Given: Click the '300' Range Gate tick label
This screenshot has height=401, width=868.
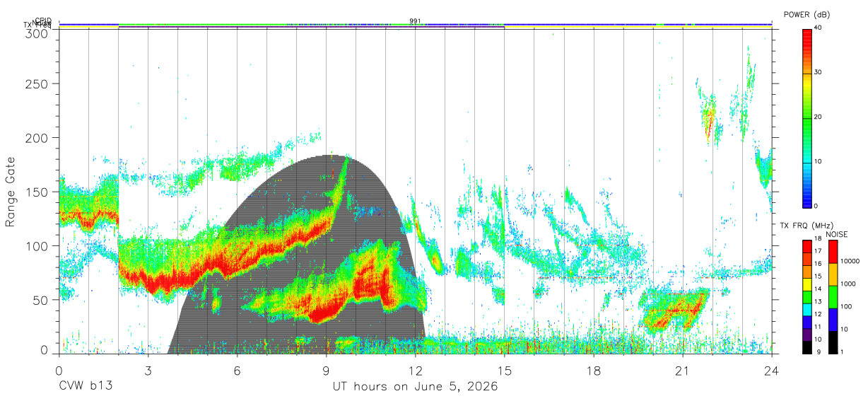Looking at the screenshot, I should pos(36,33).
